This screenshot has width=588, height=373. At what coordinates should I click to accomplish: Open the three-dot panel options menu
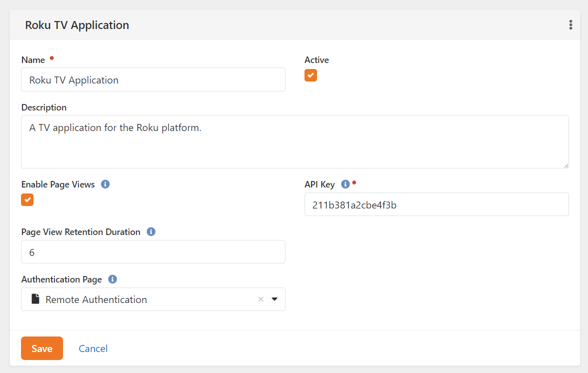tap(570, 24)
